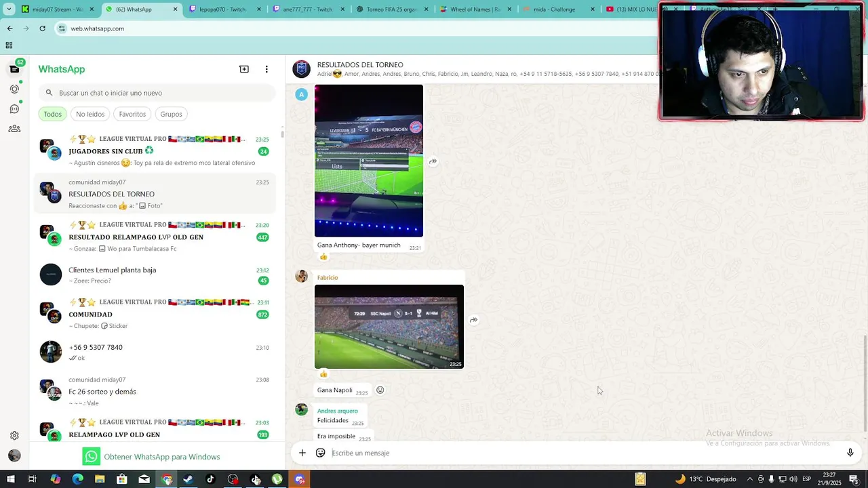This screenshot has height=488, width=868.
Task: Click Fabricio's avatar beside his message
Action: point(302,276)
